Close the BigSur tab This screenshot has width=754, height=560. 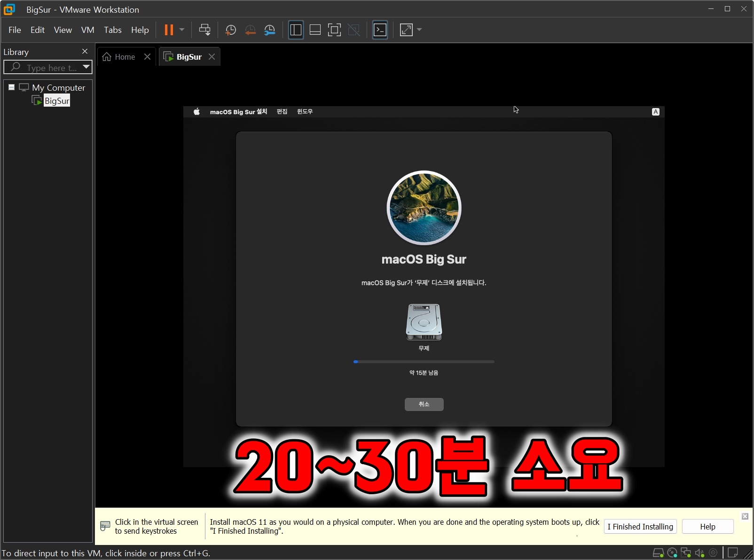(x=212, y=57)
